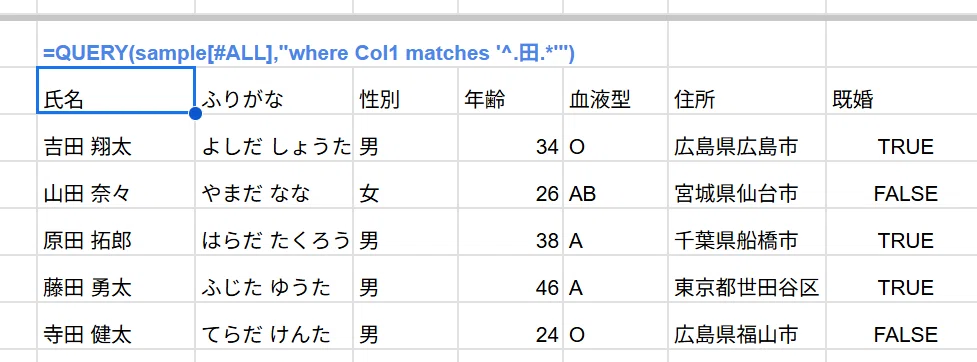Click the blue fill handle dot
977x362 pixels.
tap(194, 113)
